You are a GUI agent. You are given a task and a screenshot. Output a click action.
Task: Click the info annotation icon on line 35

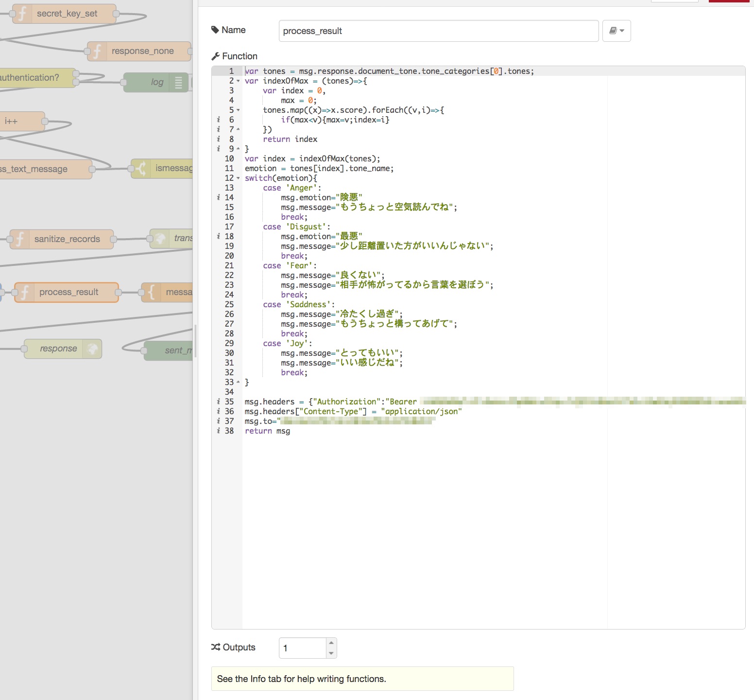218,402
